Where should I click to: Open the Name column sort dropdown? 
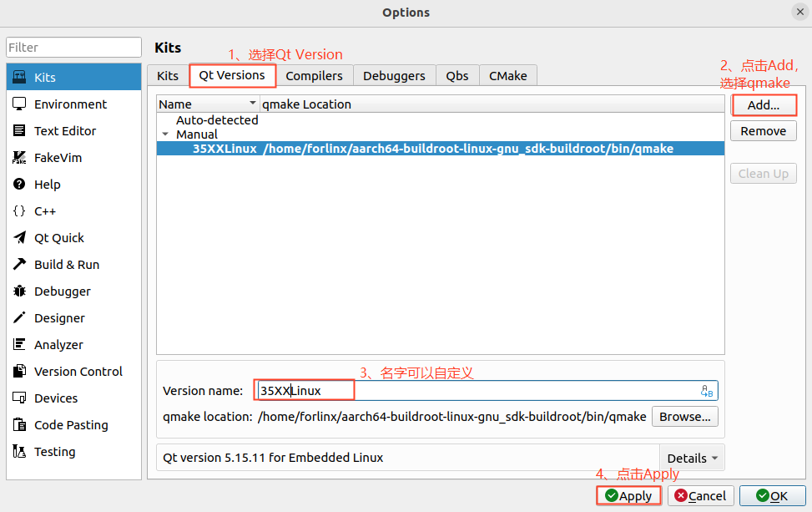tap(253, 104)
